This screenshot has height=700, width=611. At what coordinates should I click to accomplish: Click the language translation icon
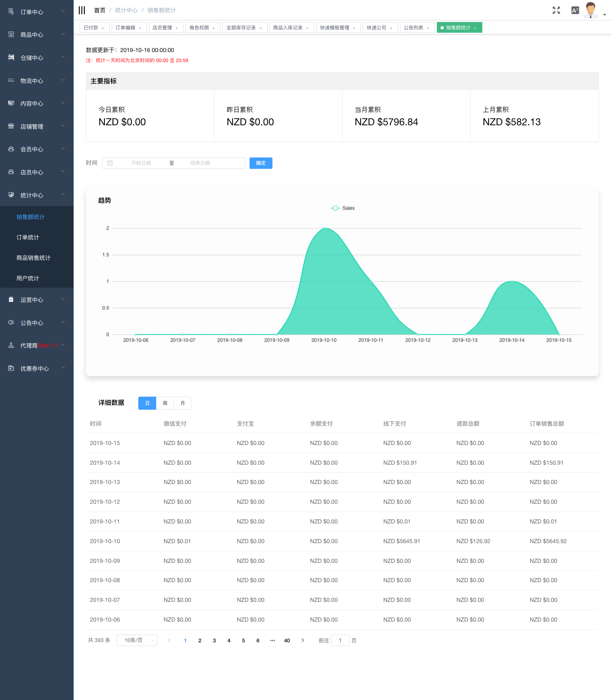tap(575, 10)
